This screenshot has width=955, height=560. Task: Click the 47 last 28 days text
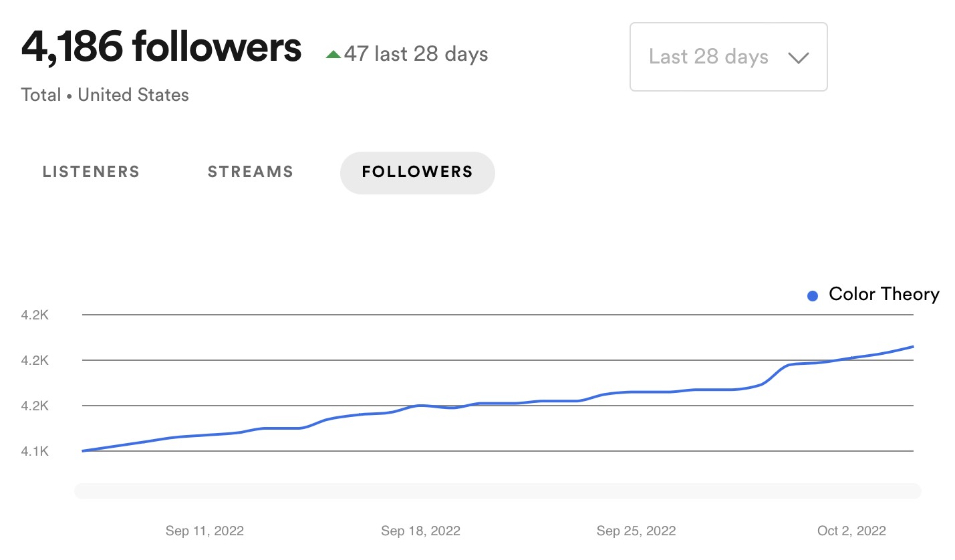click(416, 54)
